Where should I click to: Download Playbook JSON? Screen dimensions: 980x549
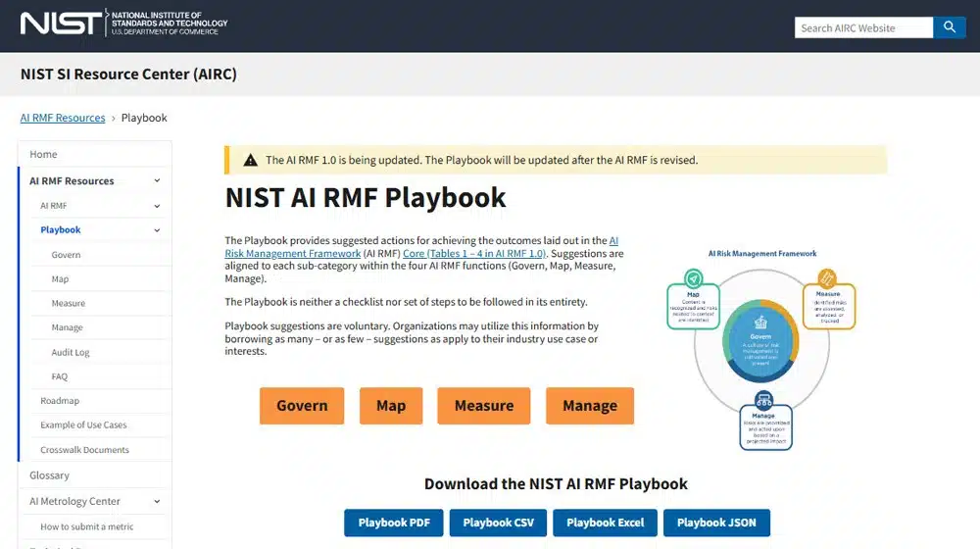coord(716,523)
